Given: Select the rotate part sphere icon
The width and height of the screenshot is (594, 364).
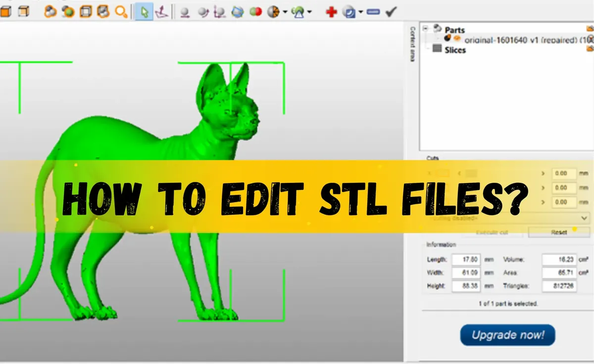Looking at the screenshot, I should pyautogui.click(x=202, y=12).
